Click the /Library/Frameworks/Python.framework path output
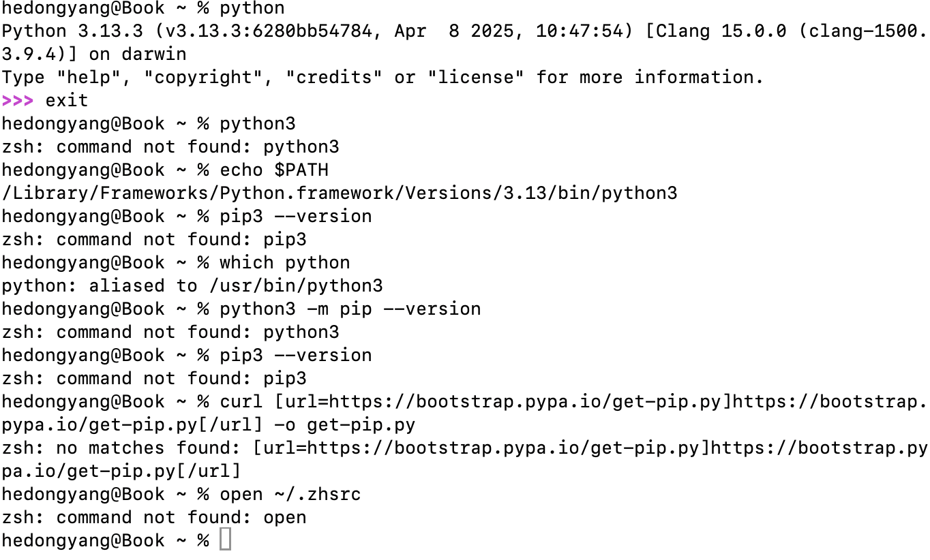The width and height of the screenshot is (930, 560). (340, 193)
